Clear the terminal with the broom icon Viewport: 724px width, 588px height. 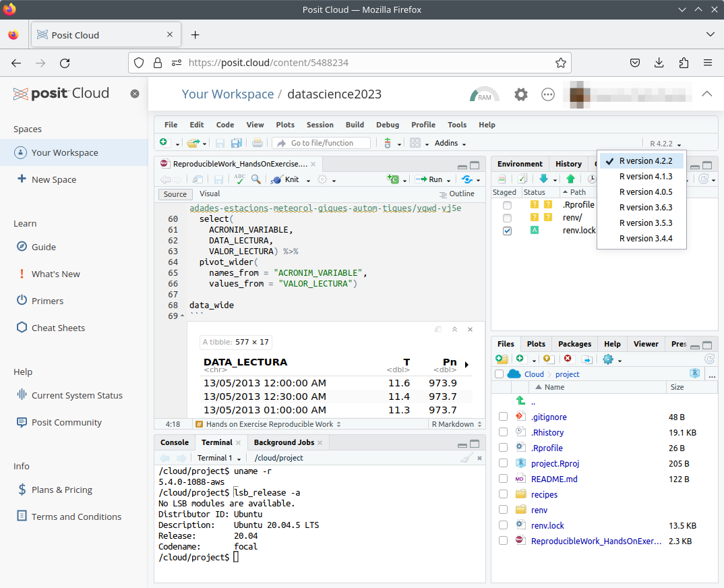point(466,458)
